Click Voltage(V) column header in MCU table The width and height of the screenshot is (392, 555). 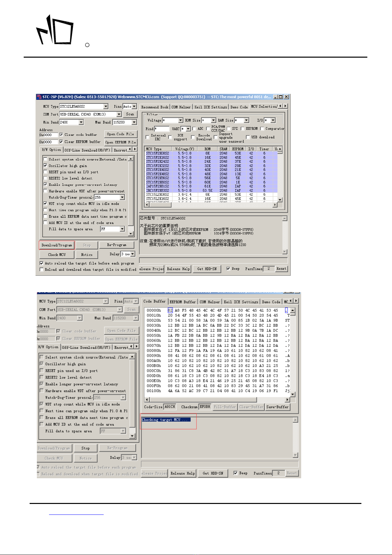[184, 149]
